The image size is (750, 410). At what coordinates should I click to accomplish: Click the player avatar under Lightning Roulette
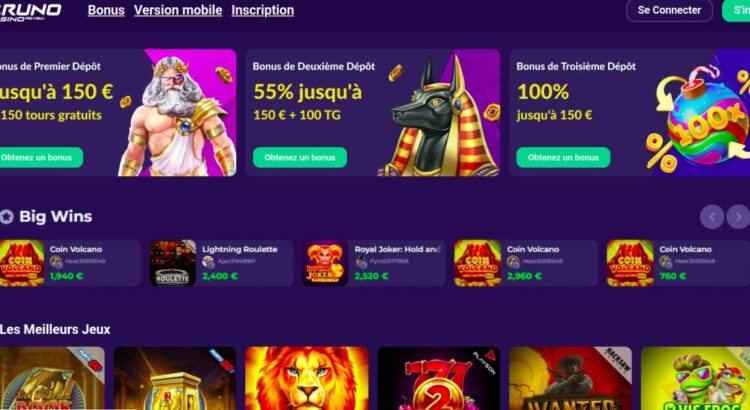[x=208, y=262]
